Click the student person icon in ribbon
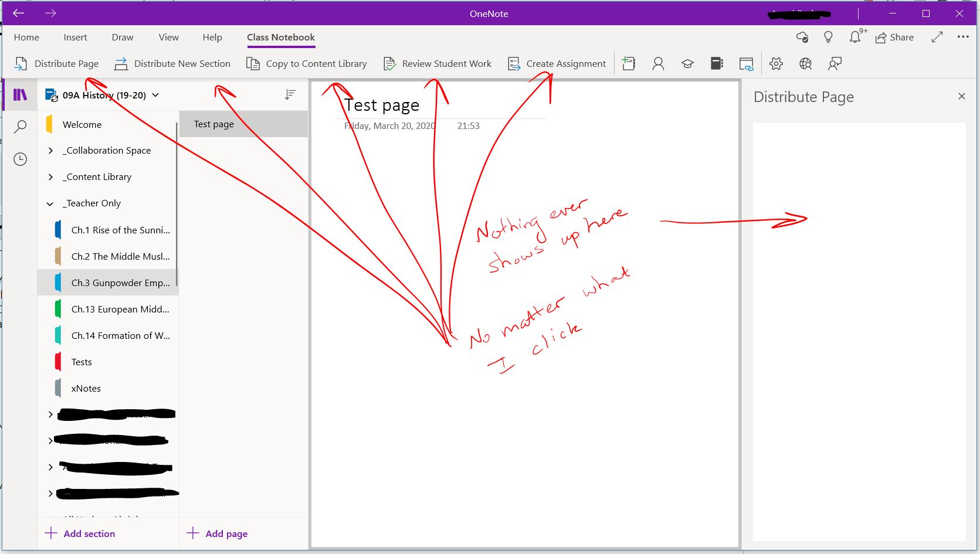Image resolution: width=980 pixels, height=554 pixels. pos(658,63)
